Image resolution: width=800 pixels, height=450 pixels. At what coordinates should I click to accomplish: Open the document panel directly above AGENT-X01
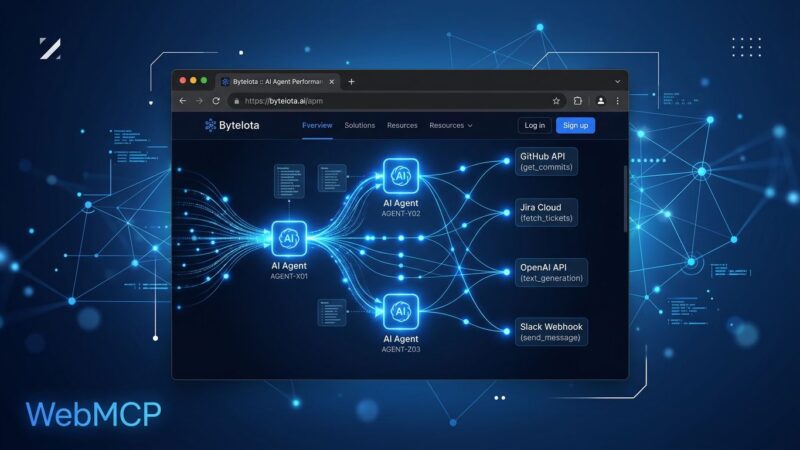pyautogui.click(x=289, y=181)
